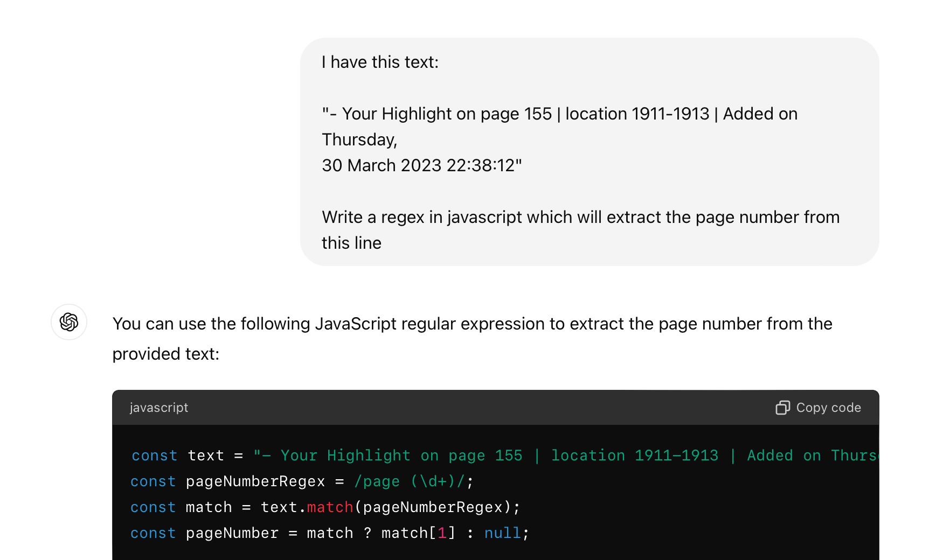Click the null keyword in code

[x=502, y=533]
